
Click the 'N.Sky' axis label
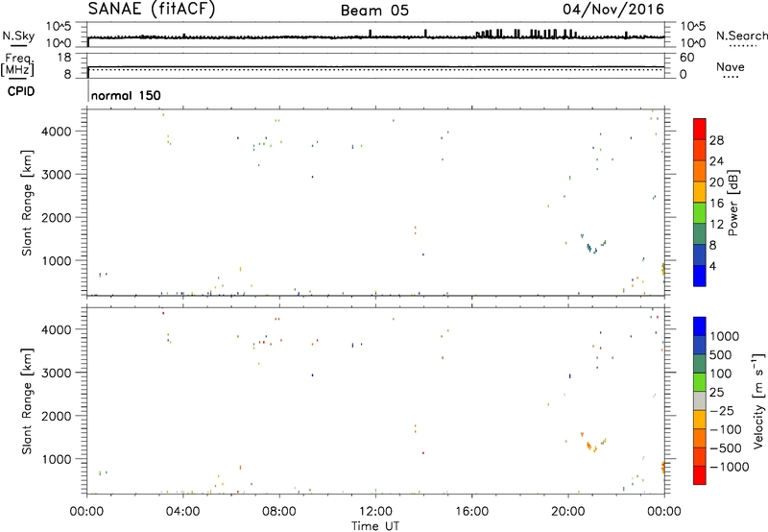pos(18,36)
